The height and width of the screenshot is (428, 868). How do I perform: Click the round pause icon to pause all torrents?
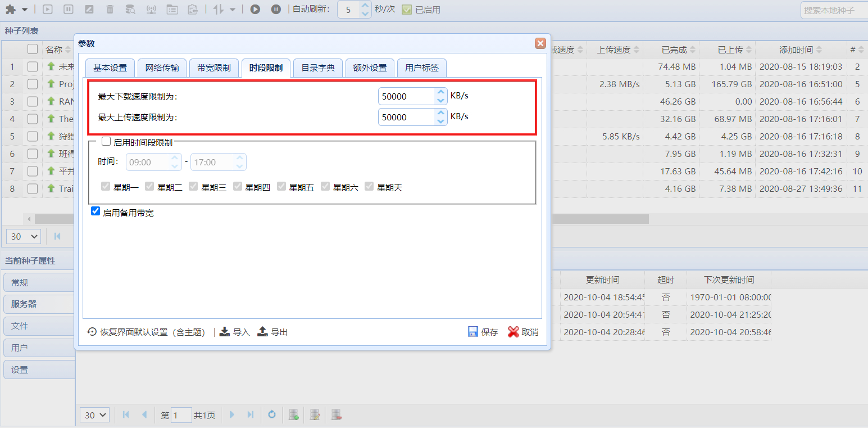click(276, 10)
